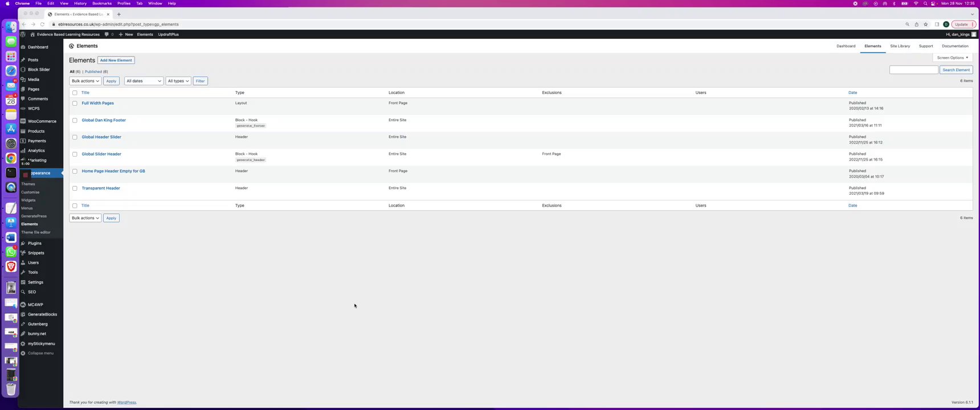Click the Snippets scissors icon
The image size is (980, 410).
(23, 253)
